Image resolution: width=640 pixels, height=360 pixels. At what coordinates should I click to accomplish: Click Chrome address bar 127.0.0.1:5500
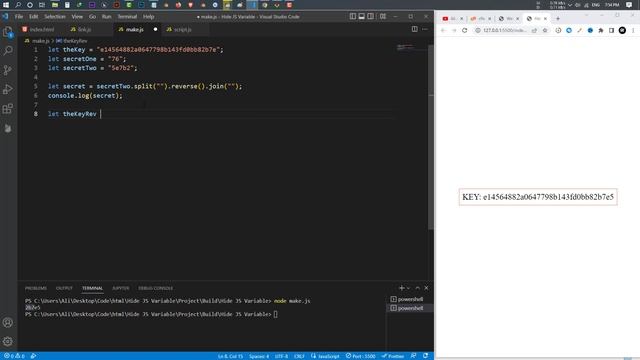(504, 30)
